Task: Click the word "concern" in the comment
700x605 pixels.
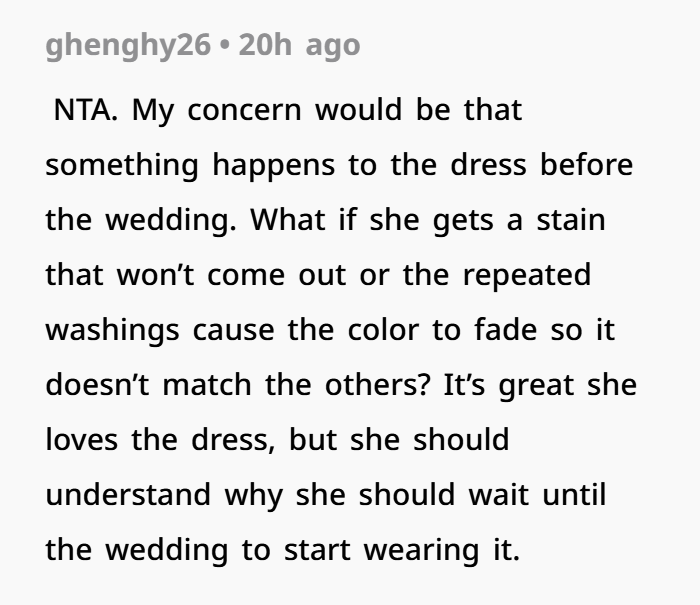Action: [244, 110]
